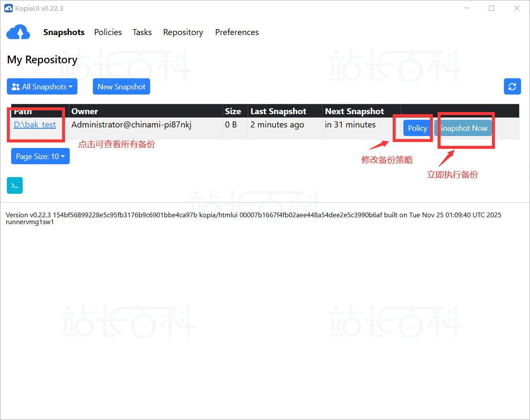Go to the Repository tab
The height and width of the screenshot is (420, 530).
pyautogui.click(x=183, y=32)
